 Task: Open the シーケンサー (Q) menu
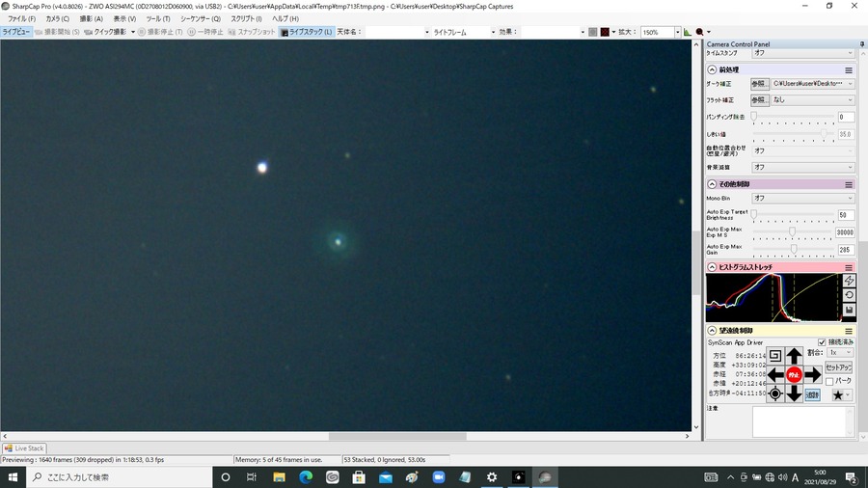pos(201,19)
